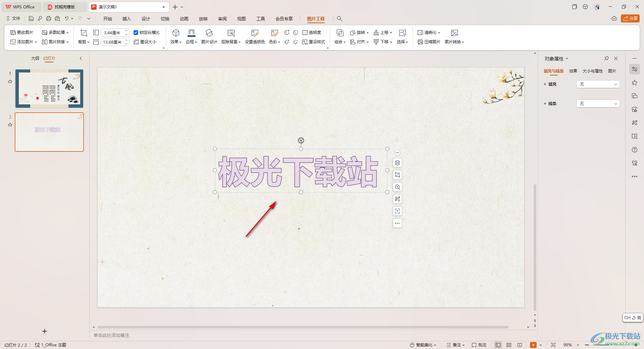Open the 选择 selection pane tool
This screenshot has width=644, height=349.
(402, 37)
